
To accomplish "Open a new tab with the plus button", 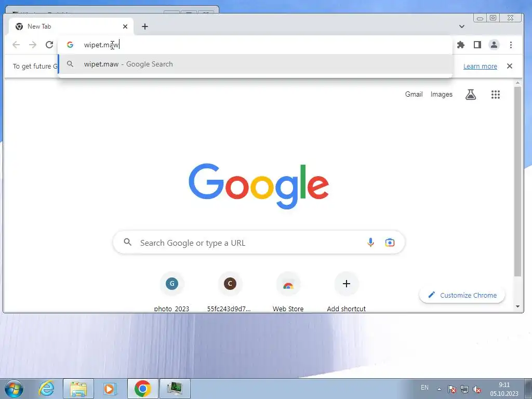I will [145, 26].
